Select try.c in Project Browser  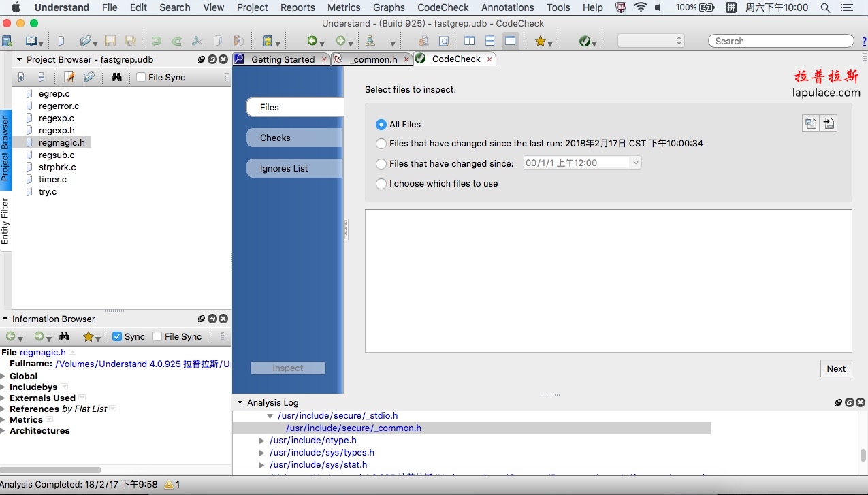48,191
